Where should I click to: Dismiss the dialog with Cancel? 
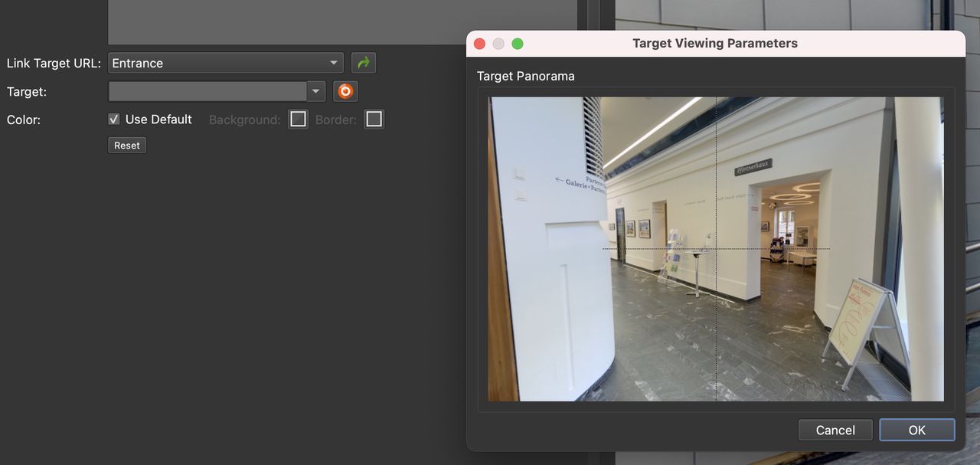835,430
